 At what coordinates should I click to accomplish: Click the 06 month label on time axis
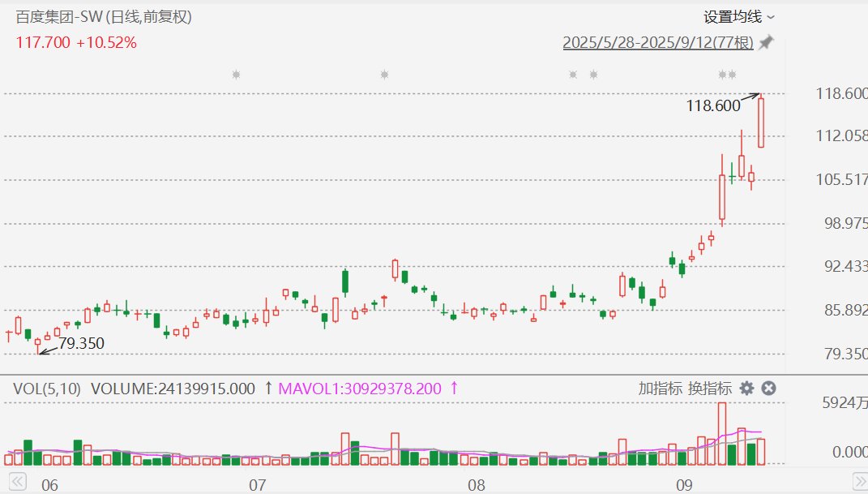coord(49,486)
